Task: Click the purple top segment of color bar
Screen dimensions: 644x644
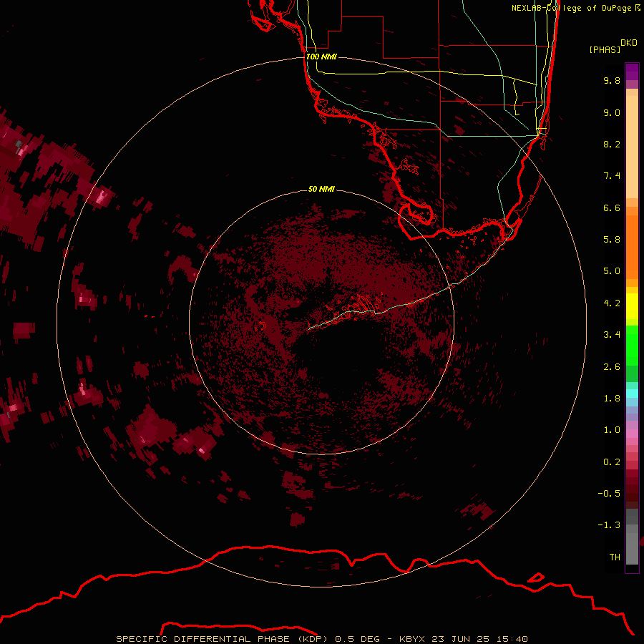Action: 632,72
